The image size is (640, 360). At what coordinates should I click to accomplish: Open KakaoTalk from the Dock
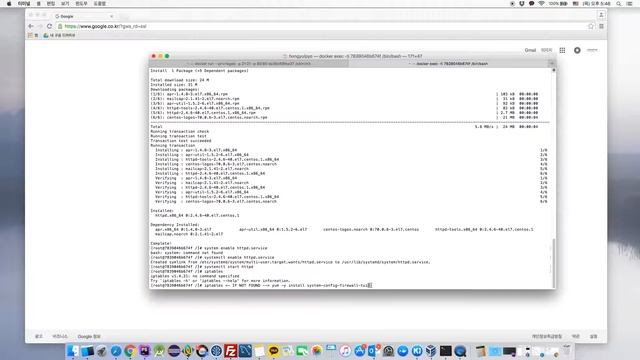(274, 351)
